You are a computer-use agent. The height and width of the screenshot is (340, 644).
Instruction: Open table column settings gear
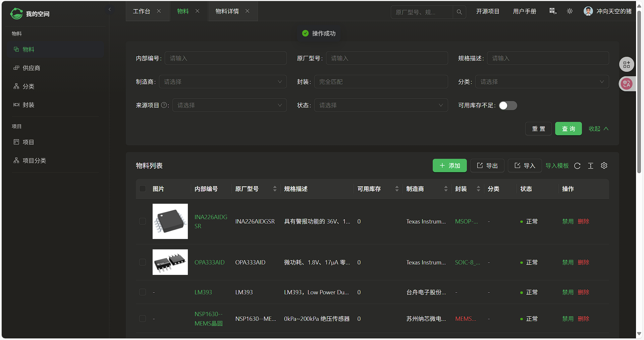click(x=604, y=166)
